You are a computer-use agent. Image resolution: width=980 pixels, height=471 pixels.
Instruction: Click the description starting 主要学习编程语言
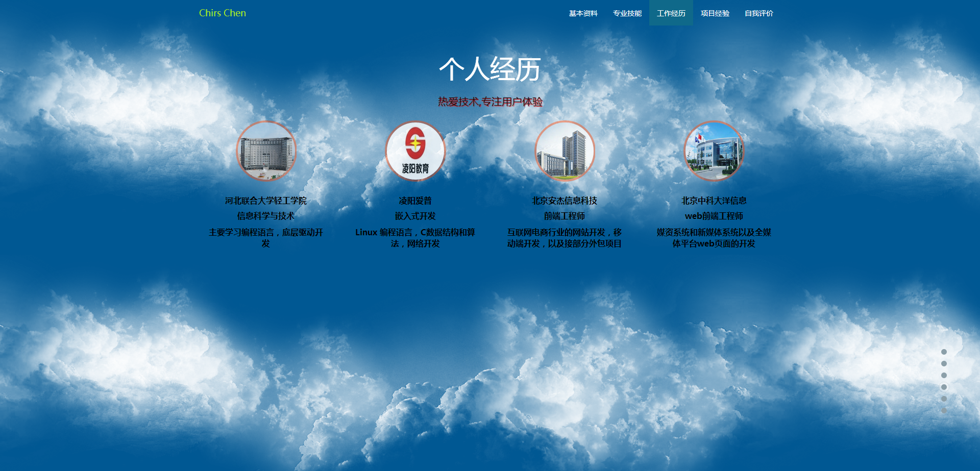tap(266, 238)
